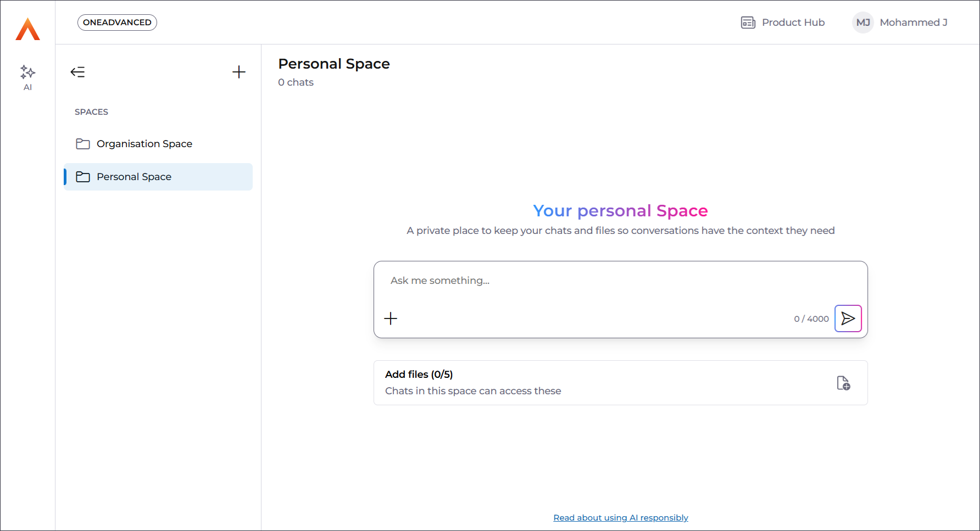The image size is (980, 531).
Task: Click the 0 chats count text
Action: pyautogui.click(x=296, y=82)
